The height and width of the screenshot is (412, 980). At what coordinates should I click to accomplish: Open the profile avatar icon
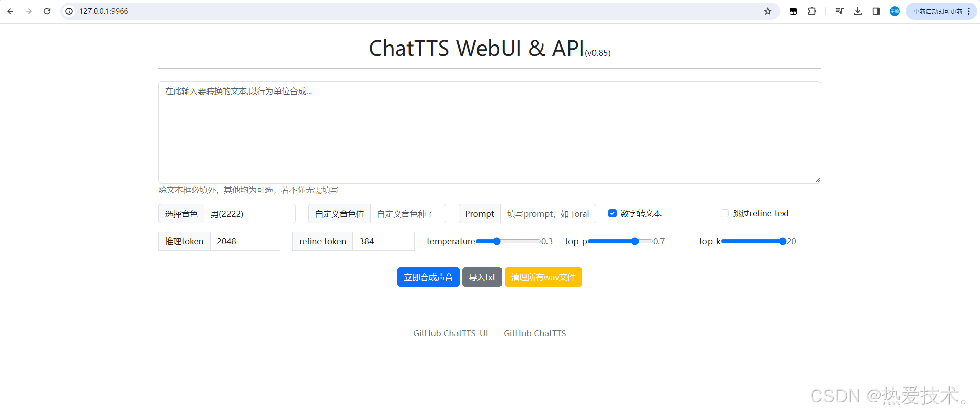pyautogui.click(x=895, y=11)
